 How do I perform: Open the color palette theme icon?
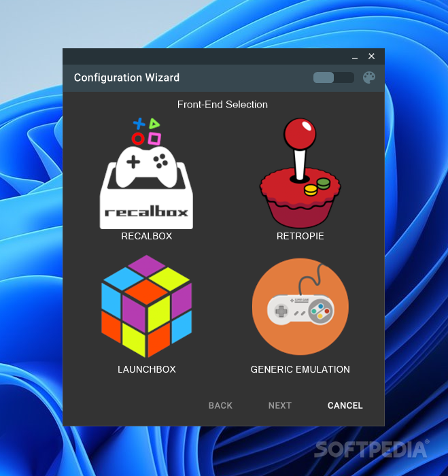(x=368, y=78)
